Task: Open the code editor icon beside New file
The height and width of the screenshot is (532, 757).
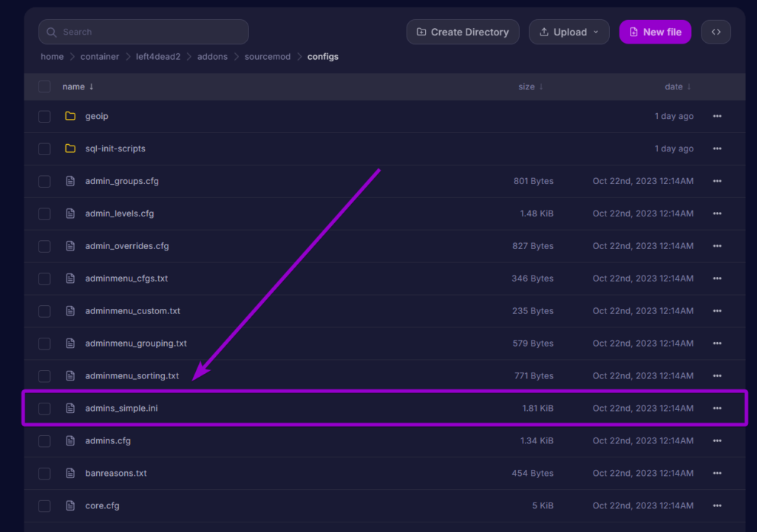Action: 715,32
